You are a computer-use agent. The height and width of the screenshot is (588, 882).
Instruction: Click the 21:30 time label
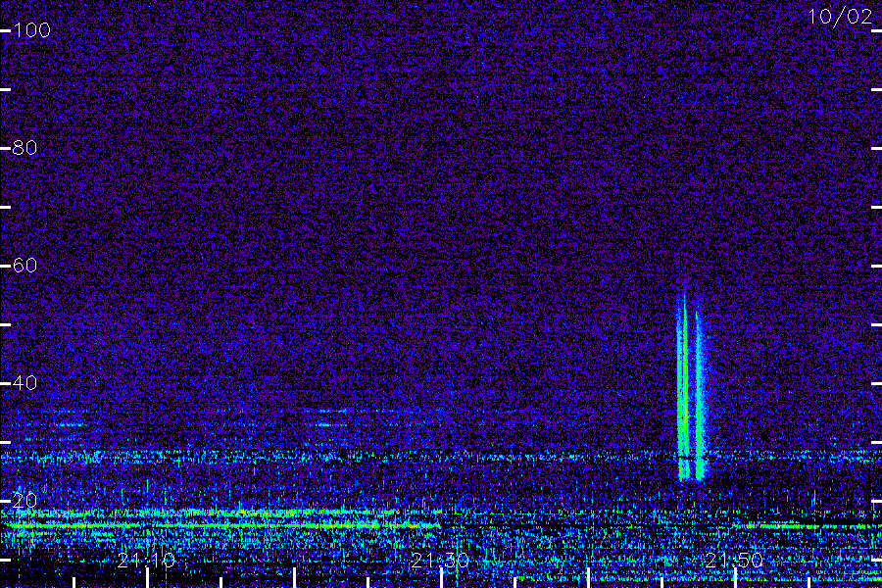(440, 561)
